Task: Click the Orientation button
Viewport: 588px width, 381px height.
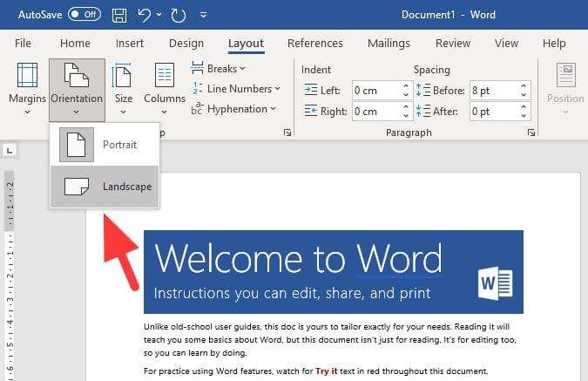Action: [77, 89]
